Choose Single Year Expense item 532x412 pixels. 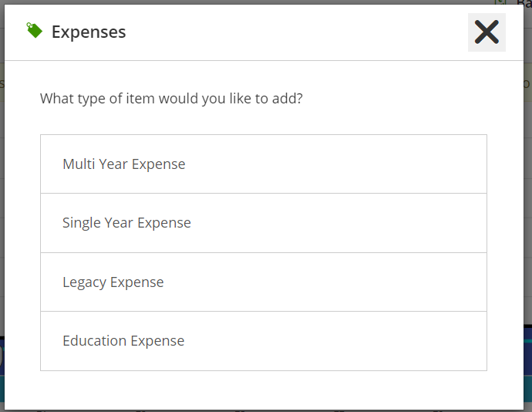pos(264,223)
